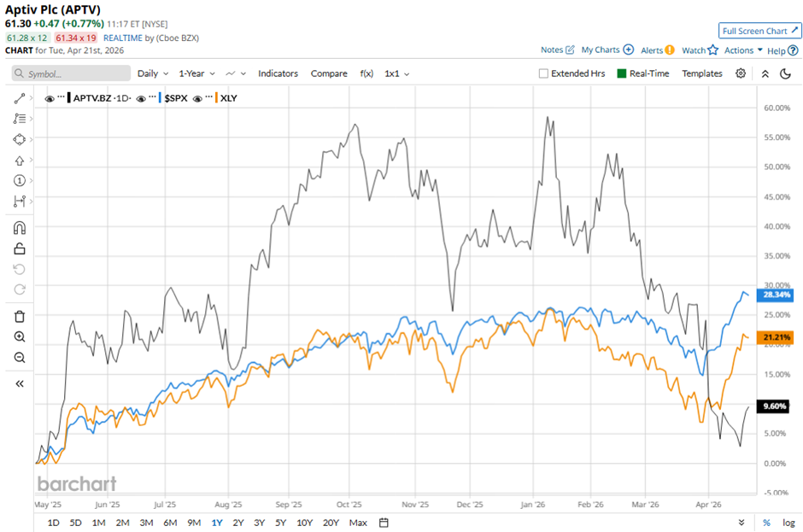The height and width of the screenshot is (532, 803).
Task: Delete drawings with the trash icon
Action: point(20,317)
